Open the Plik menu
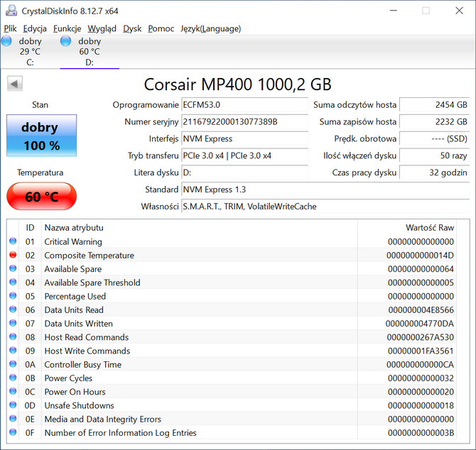Viewport: 476px width, 450px height. [x=10, y=28]
